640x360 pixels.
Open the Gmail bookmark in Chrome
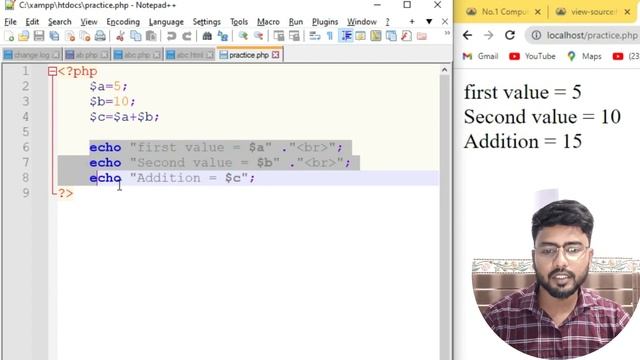coord(481,56)
